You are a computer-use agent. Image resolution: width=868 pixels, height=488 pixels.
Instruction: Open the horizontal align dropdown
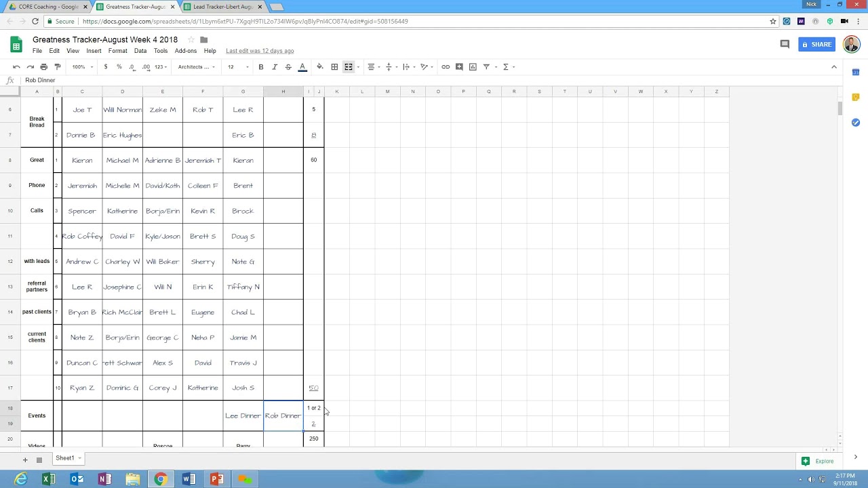coord(372,67)
